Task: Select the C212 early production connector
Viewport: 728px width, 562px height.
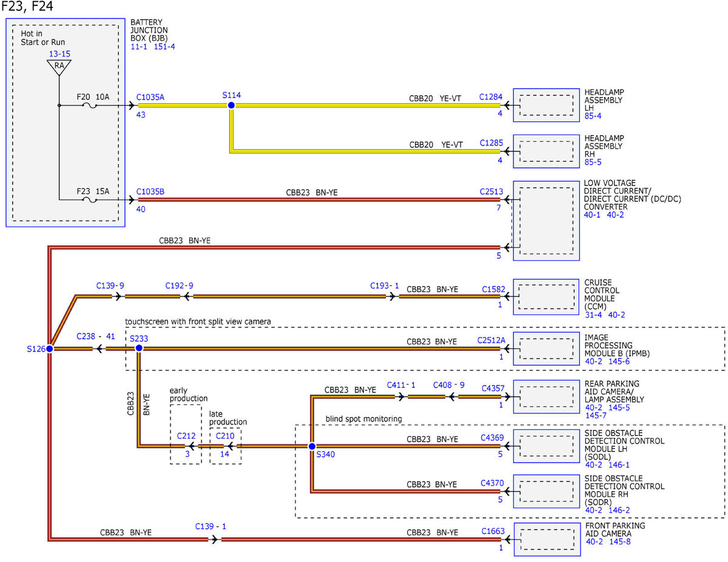Action: coord(186,436)
